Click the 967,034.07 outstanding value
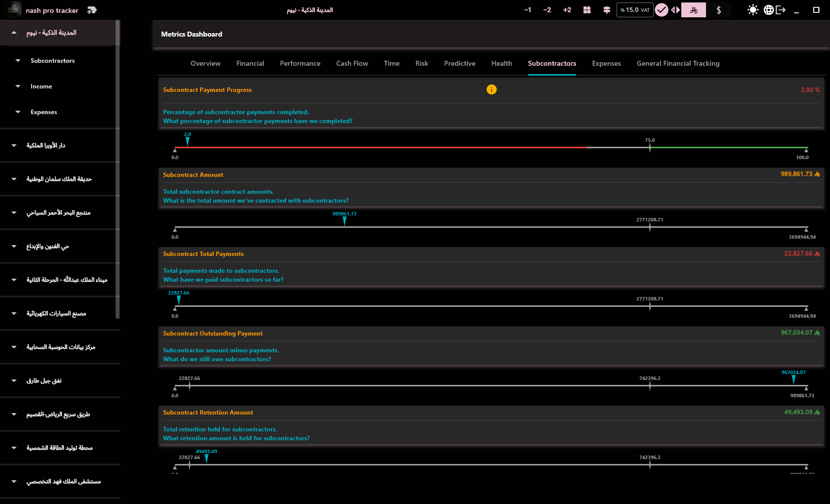The image size is (830, 504). [x=800, y=333]
